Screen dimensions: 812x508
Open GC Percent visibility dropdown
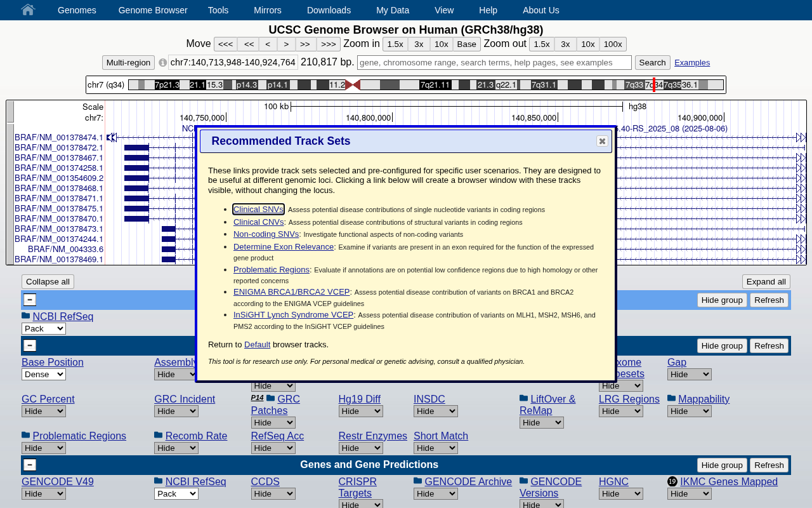[x=44, y=411]
